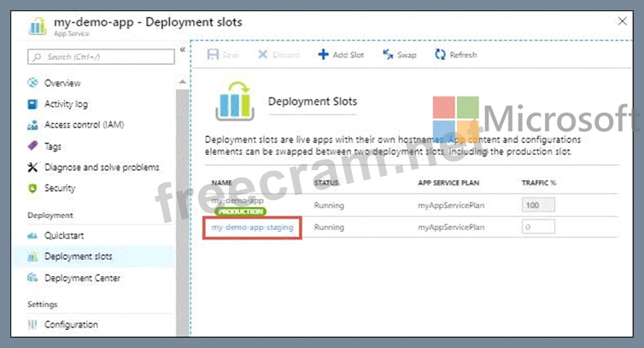
Task: Click the Deployment Slots heading
Action: click(x=313, y=102)
